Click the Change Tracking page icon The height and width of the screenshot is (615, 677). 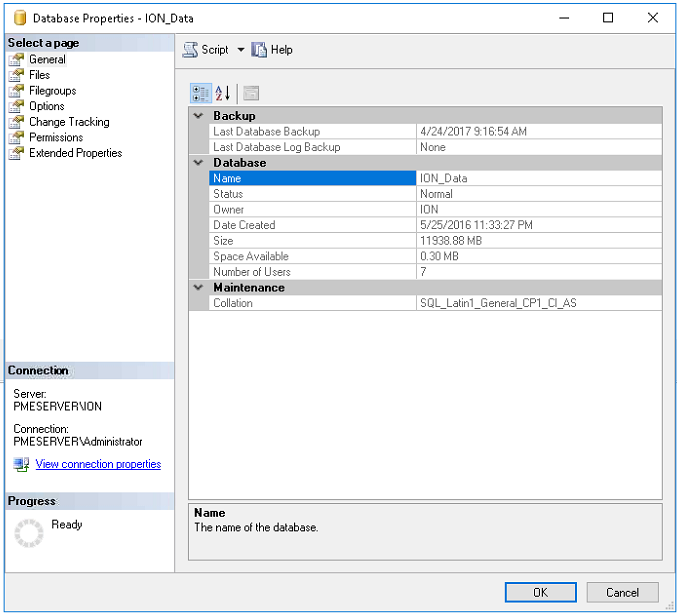click(x=16, y=122)
